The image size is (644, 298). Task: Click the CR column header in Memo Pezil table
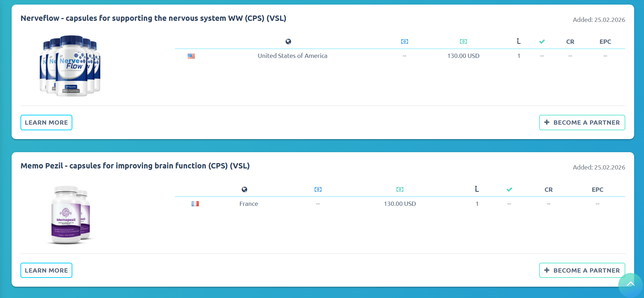(x=549, y=190)
